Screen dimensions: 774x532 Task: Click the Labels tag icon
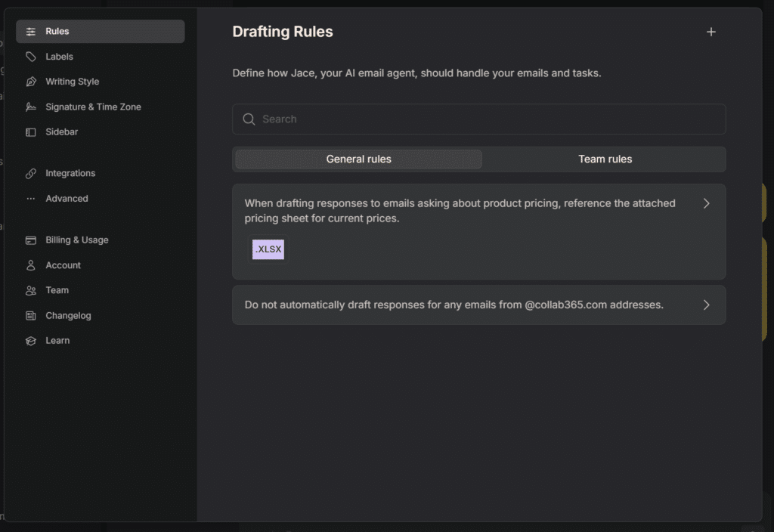(31, 57)
